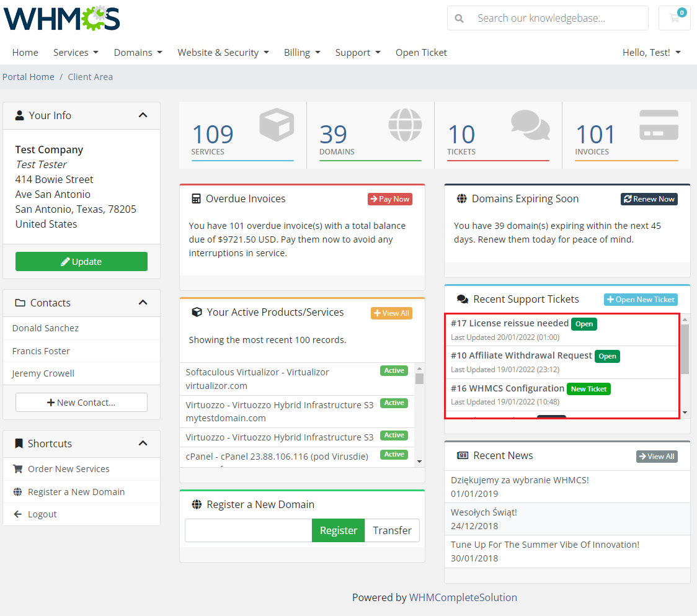
Task: Open contact Donald Sanchez
Action: click(x=45, y=328)
